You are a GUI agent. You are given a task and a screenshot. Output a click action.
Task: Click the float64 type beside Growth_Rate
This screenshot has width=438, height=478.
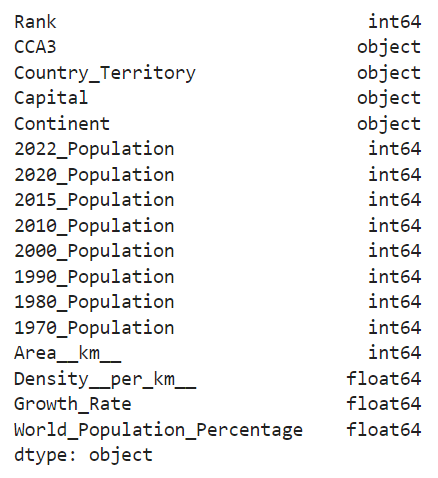point(384,404)
